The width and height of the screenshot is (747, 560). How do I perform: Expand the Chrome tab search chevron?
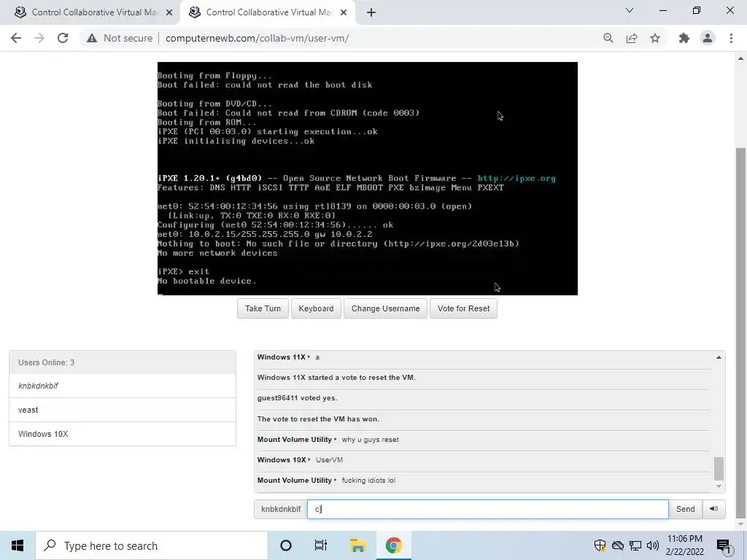pos(630,10)
